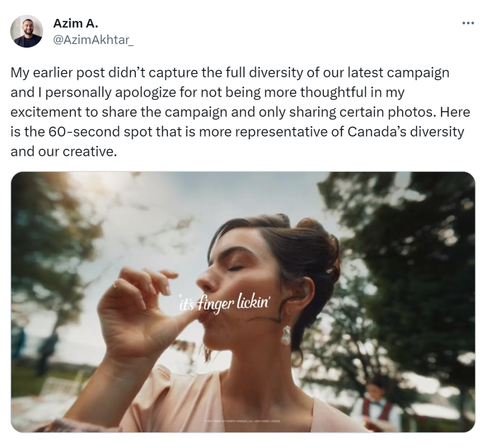Visit the @AzimAkhtar_ handle link
The width and height of the screenshot is (487, 448).
pyautogui.click(x=93, y=40)
